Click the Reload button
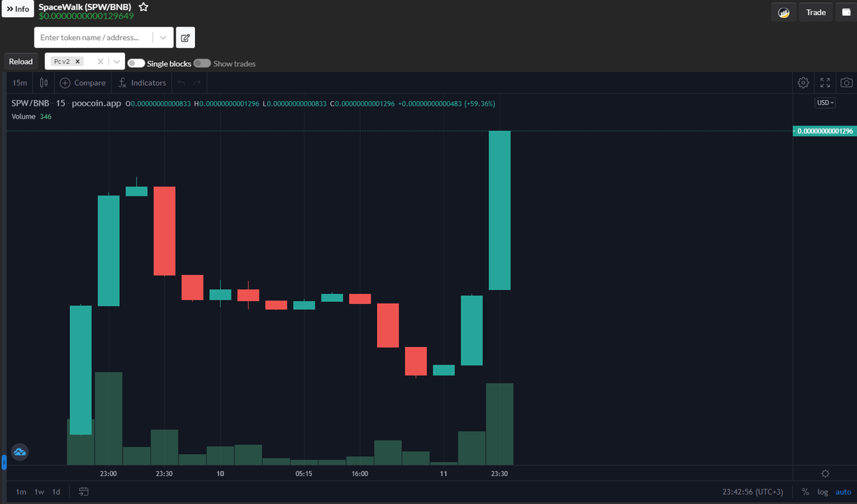Viewport: 857px width, 504px height. click(x=21, y=62)
